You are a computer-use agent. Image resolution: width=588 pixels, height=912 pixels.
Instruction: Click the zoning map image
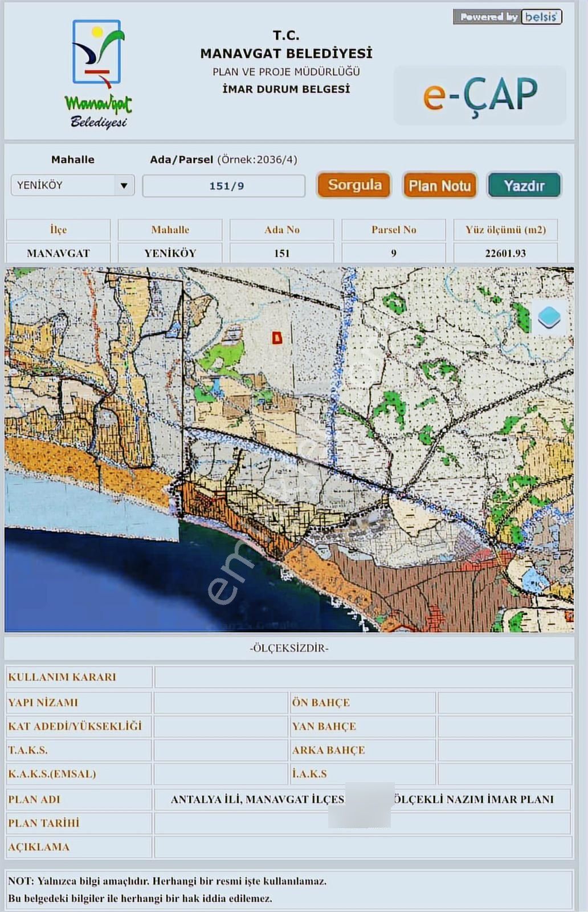coord(289,450)
